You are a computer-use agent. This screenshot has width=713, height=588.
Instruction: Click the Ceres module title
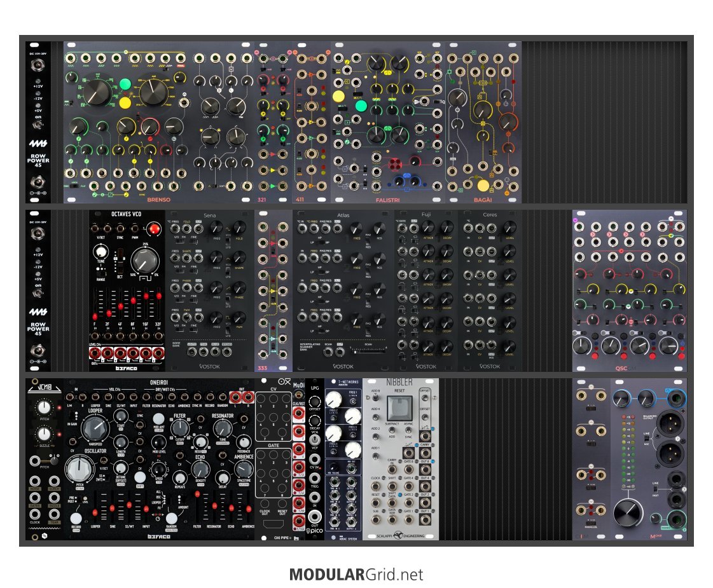tap(490, 215)
